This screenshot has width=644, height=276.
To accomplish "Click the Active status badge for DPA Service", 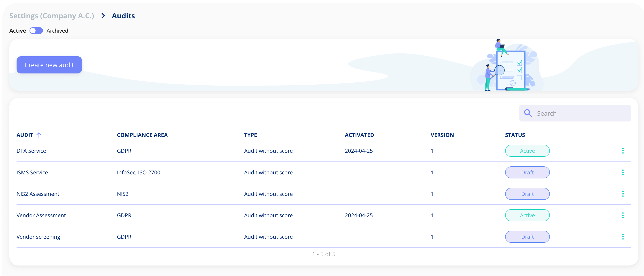I will tap(527, 151).
